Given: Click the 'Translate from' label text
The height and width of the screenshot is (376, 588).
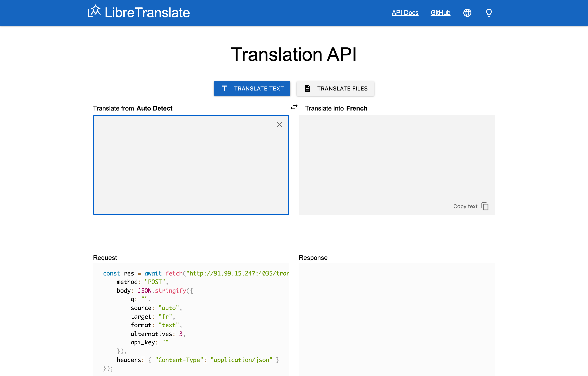Looking at the screenshot, I should tap(114, 108).
